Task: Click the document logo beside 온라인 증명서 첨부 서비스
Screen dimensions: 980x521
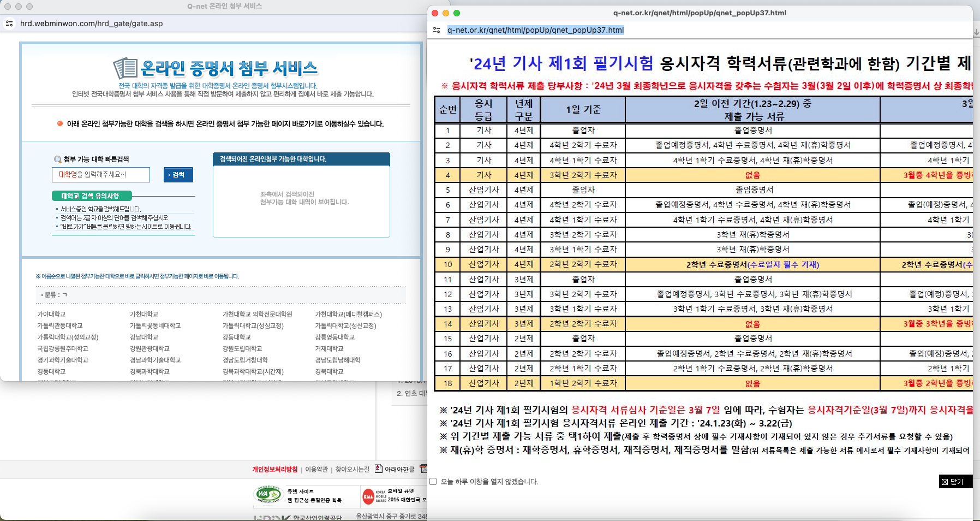Action: 125,68
